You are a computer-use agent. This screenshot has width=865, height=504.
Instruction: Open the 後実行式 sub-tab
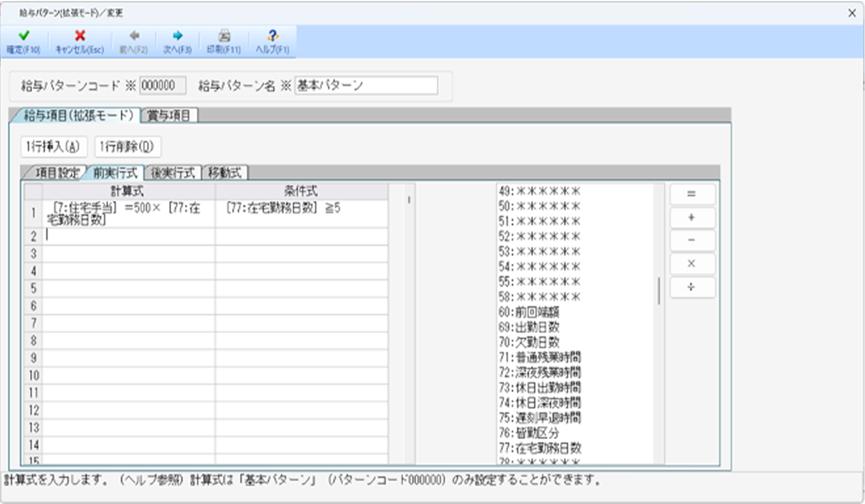coord(173,173)
